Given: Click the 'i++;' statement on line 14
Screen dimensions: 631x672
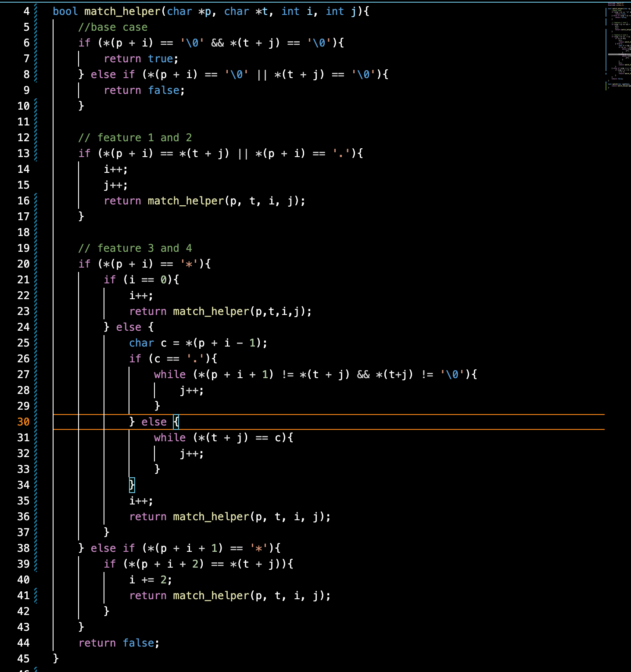Looking at the screenshot, I should [116, 169].
